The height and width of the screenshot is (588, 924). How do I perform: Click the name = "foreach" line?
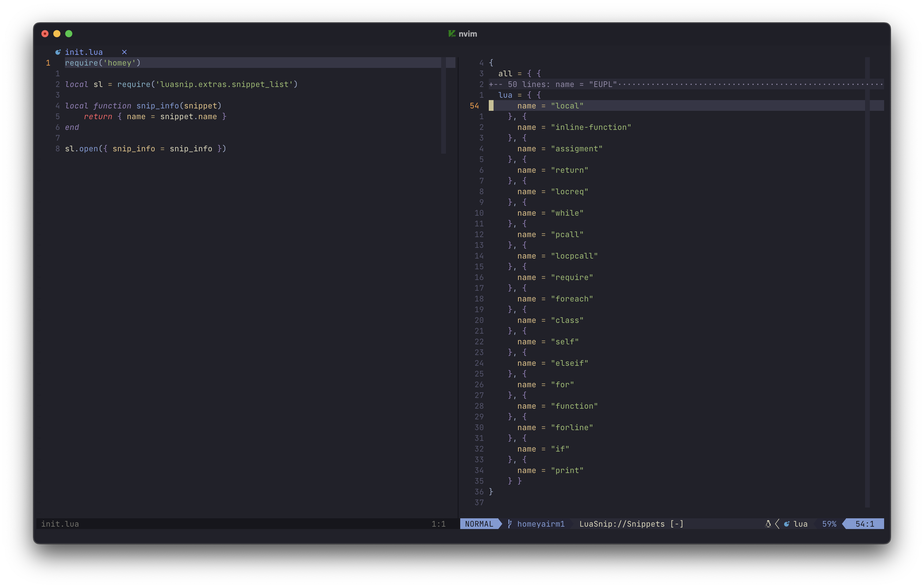555,299
